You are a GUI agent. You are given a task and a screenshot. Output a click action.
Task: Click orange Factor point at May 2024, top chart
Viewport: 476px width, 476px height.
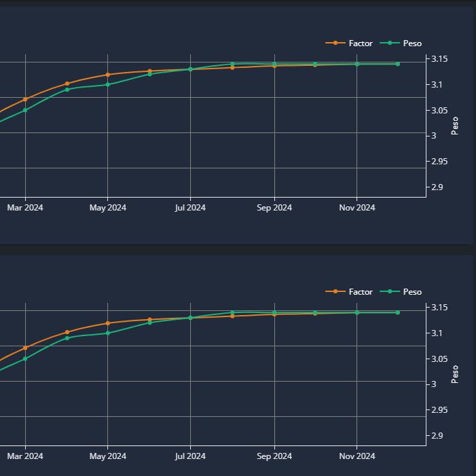108,75
